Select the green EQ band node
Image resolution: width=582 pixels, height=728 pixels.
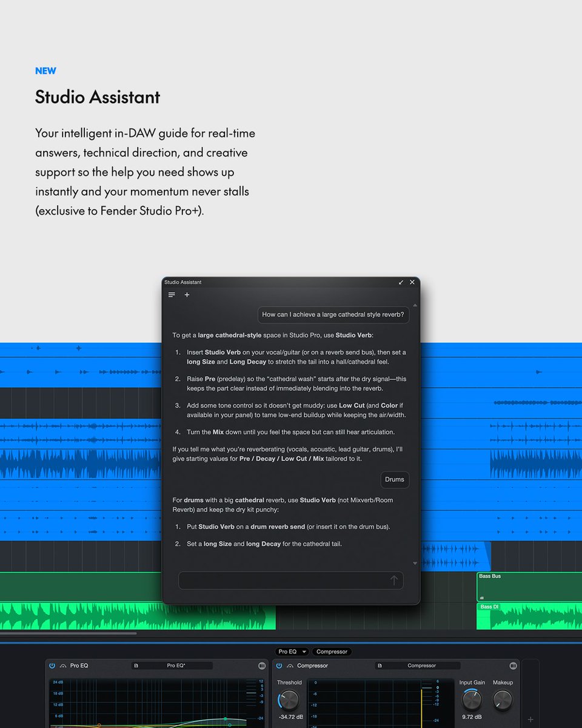[226, 719]
